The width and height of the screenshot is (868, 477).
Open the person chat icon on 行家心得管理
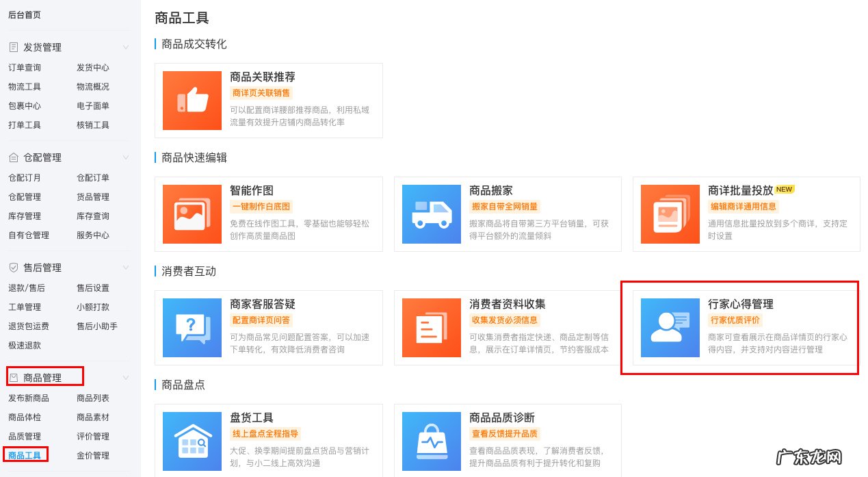pyautogui.click(x=670, y=328)
